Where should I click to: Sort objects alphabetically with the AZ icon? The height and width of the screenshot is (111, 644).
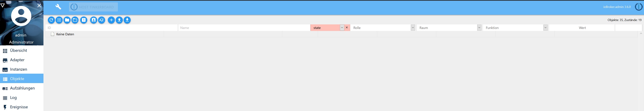pyautogui.click(x=101, y=20)
